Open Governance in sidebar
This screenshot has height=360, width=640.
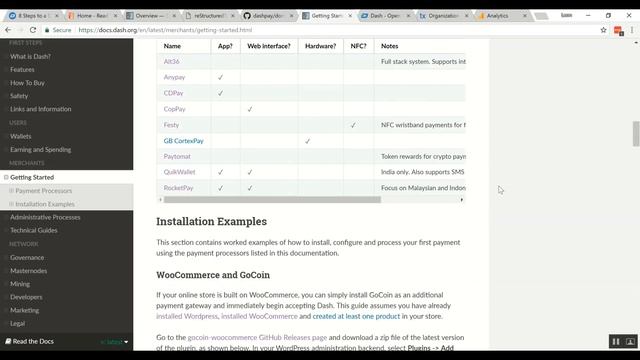[27, 257]
